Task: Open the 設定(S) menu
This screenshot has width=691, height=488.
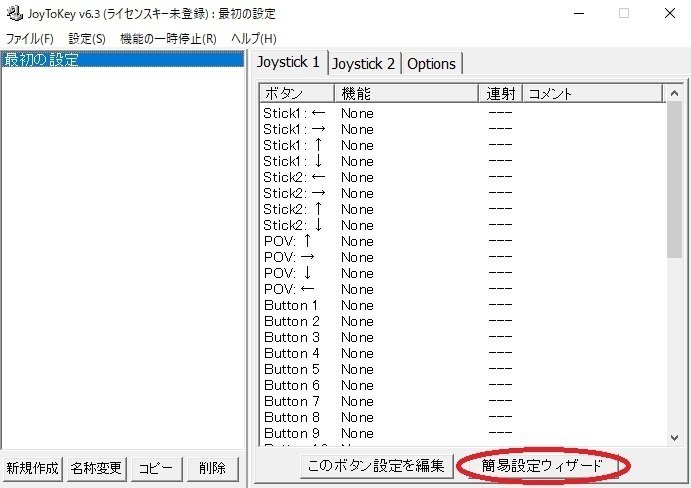Action: pos(87,39)
